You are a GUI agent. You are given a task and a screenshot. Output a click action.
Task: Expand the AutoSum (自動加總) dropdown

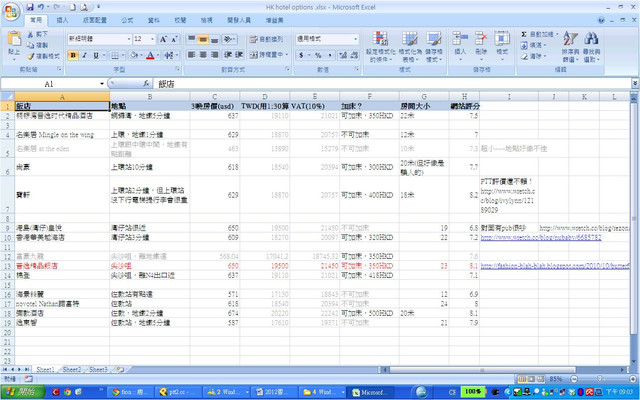click(556, 34)
